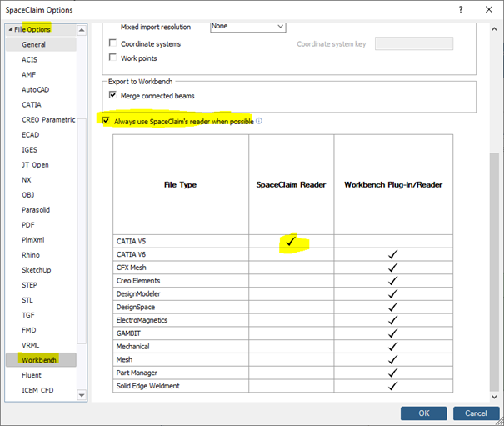Open the Mixed import resolution dropdown
The height and width of the screenshot is (426, 504).
tap(247, 26)
